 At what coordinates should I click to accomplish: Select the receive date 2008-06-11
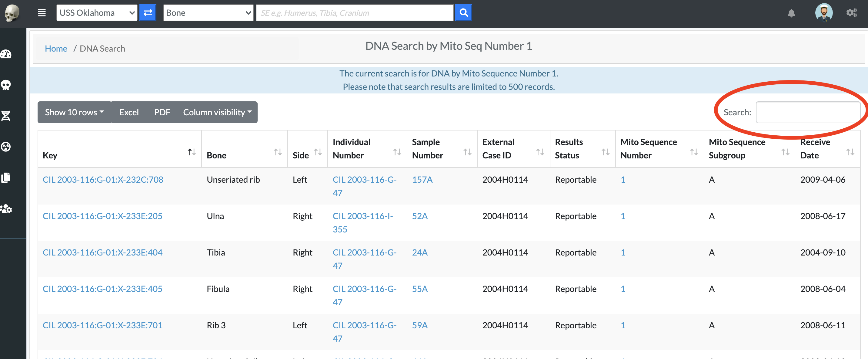tap(823, 325)
